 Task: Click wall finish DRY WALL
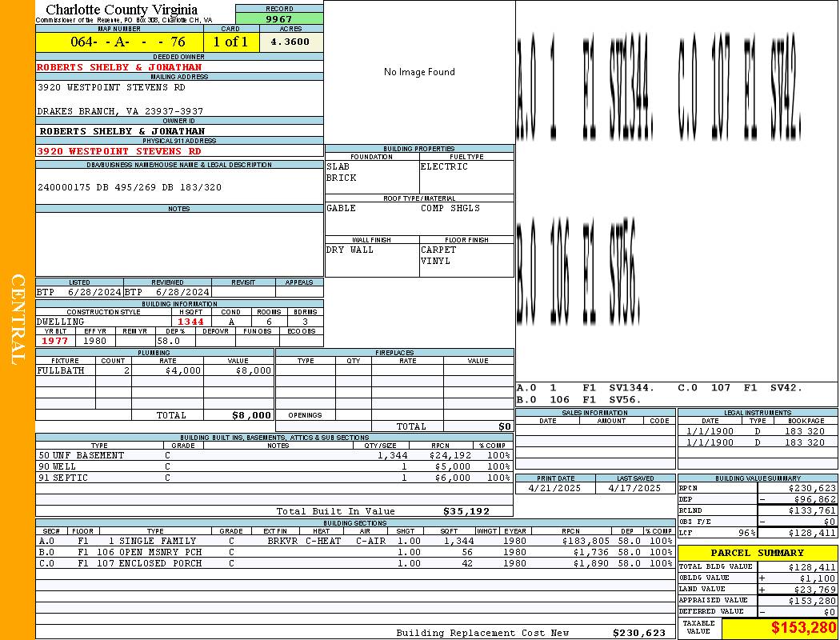click(350, 250)
